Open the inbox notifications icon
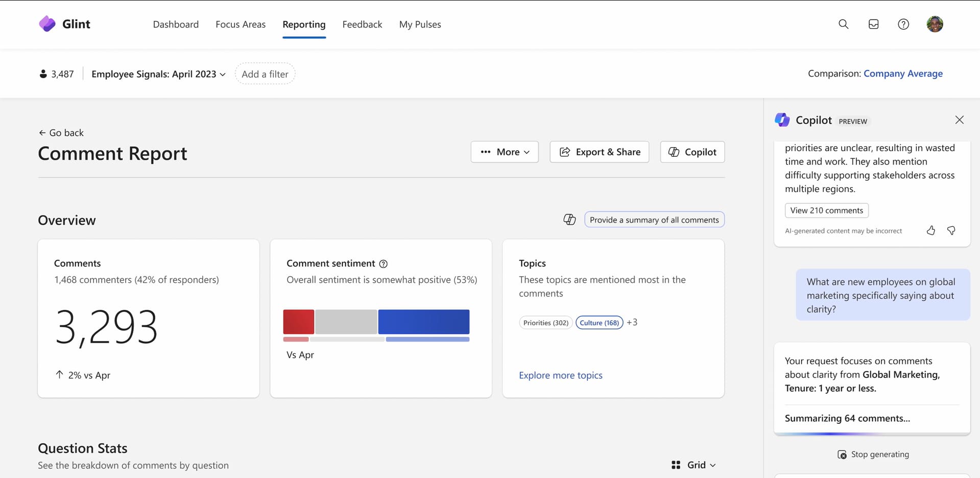Viewport: 980px width, 478px height. point(873,24)
